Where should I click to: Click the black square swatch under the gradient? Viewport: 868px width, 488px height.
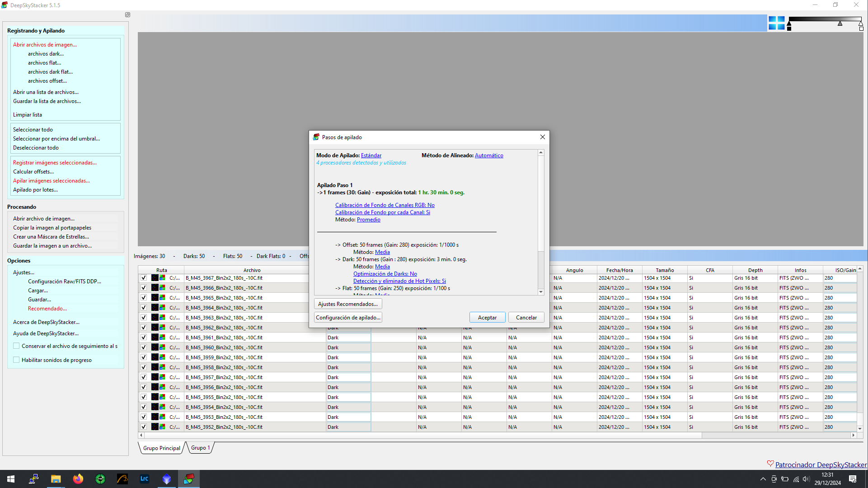789,28
